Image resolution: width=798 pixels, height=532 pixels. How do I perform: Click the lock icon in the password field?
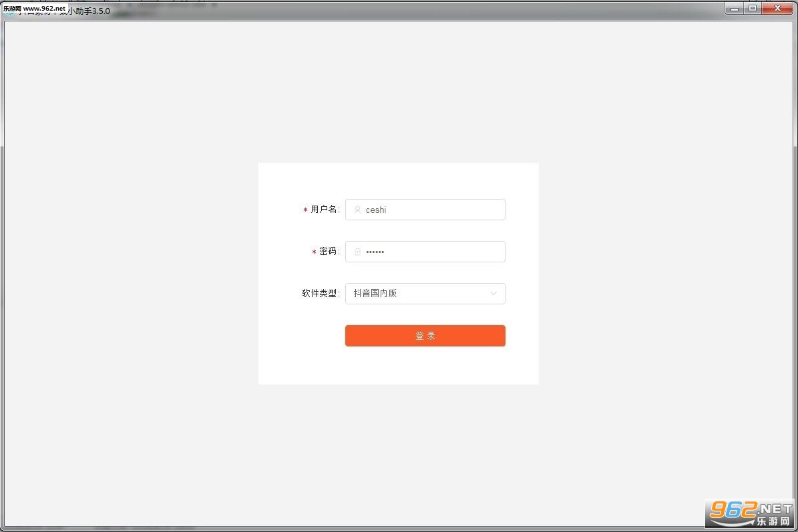pyautogui.click(x=357, y=252)
